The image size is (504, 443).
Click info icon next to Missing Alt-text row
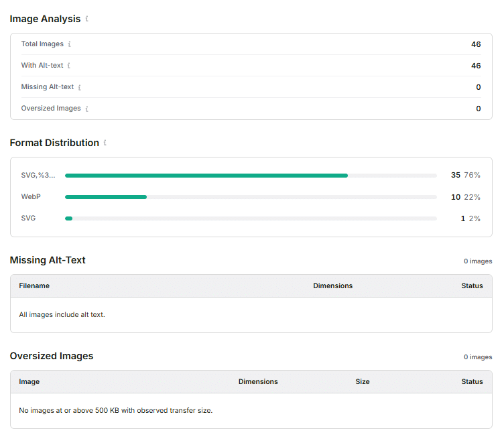(x=79, y=87)
